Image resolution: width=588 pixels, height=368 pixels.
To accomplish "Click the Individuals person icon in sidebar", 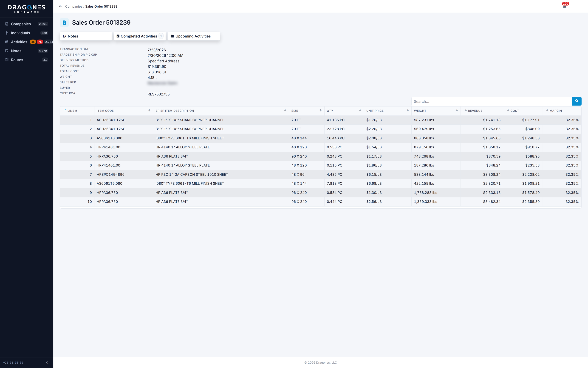I will tap(7, 33).
